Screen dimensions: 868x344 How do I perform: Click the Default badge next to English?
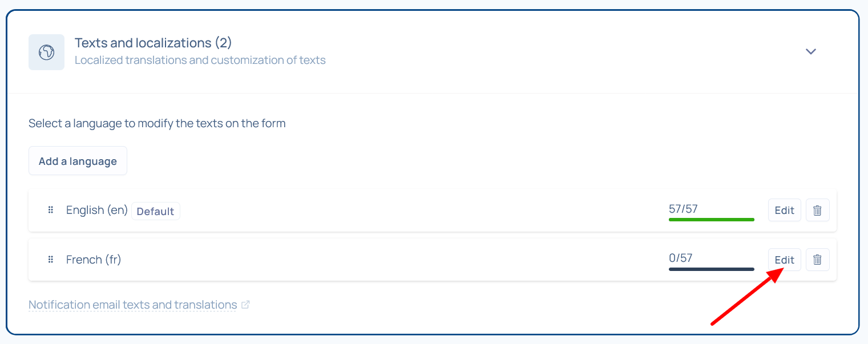155,211
